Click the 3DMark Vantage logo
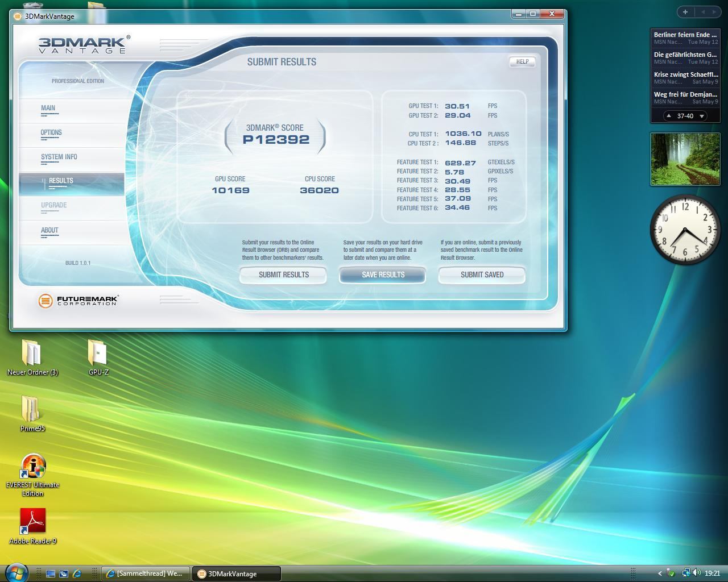The height and width of the screenshot is (582, 728). coord(84,45)
